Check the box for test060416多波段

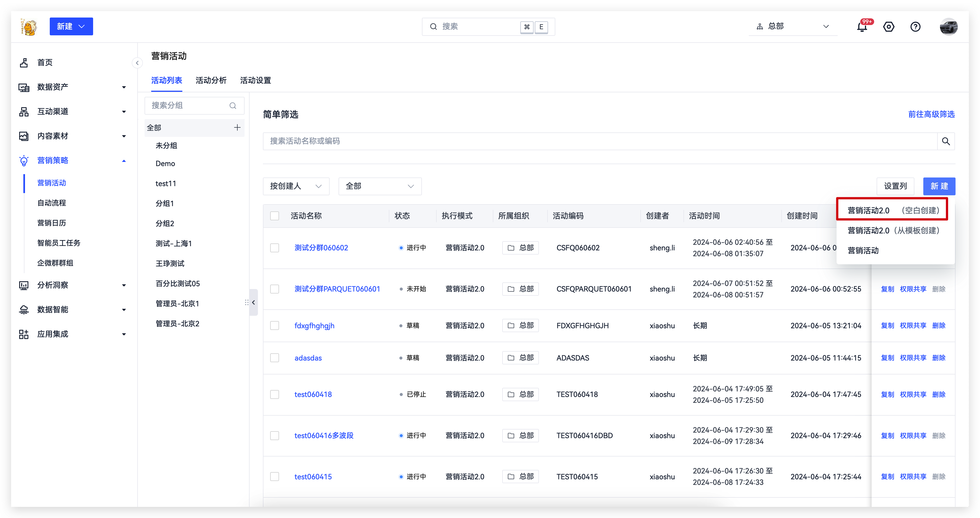(x=275, y=436)
